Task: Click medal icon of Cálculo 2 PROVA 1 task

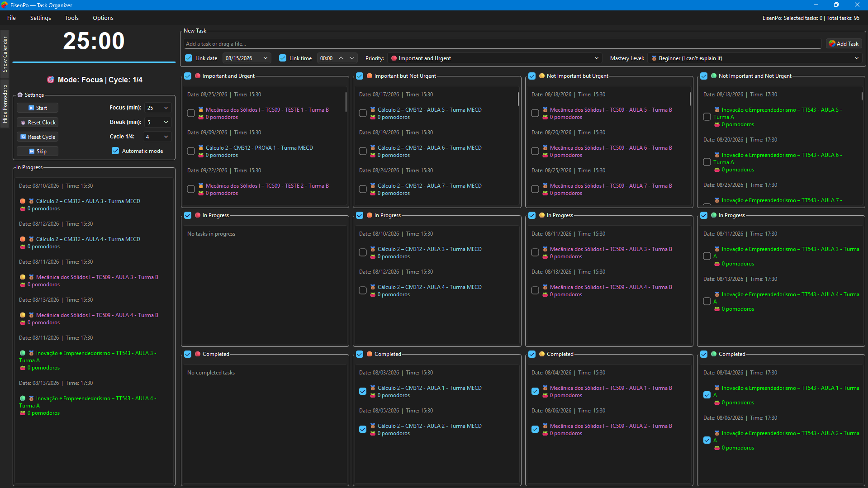Action: pos(201,148)
